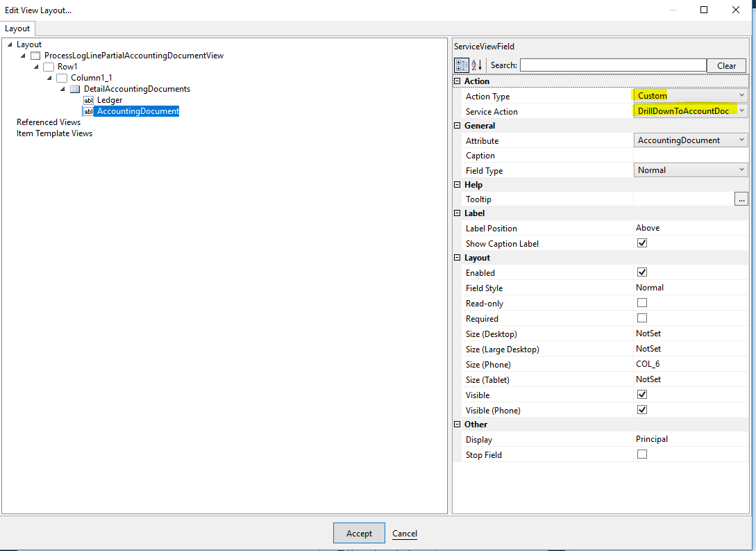Collapse the Other property category
This screenshot has width=756, height=551.
coord(457,424)
